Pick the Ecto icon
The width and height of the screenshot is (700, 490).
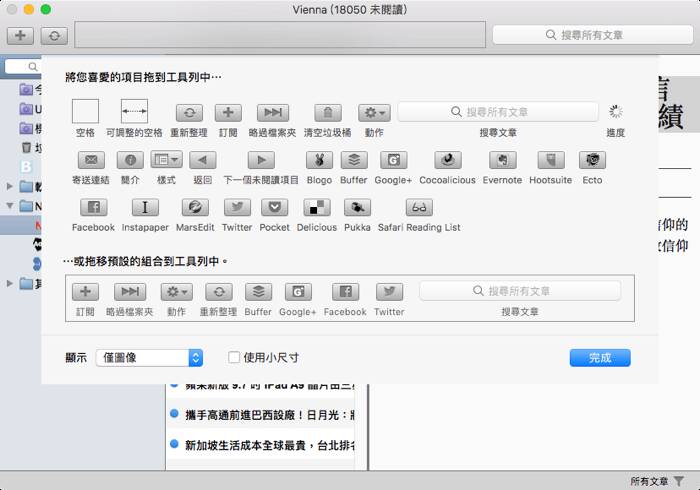(592, 160)
